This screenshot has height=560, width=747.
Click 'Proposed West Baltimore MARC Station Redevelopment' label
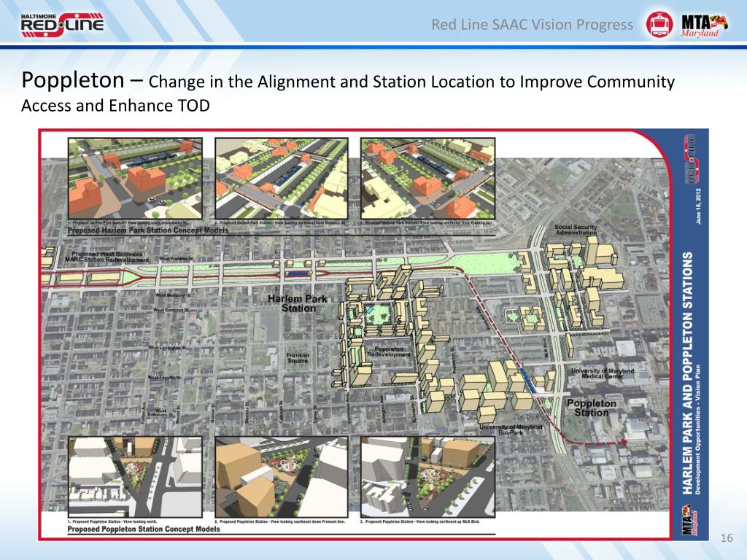107,257
